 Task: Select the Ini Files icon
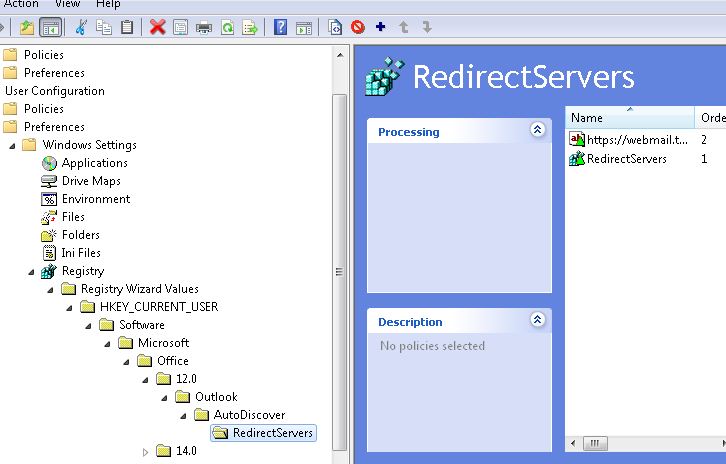(49, 253)
